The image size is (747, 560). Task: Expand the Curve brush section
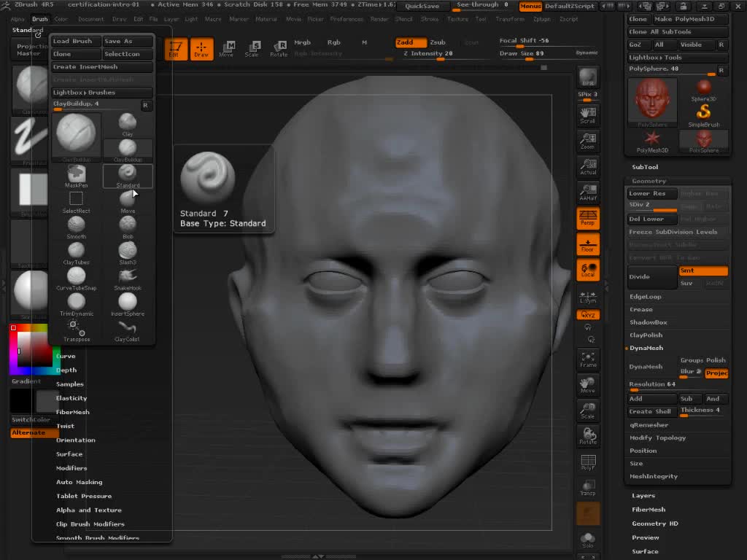coord(66,356)
